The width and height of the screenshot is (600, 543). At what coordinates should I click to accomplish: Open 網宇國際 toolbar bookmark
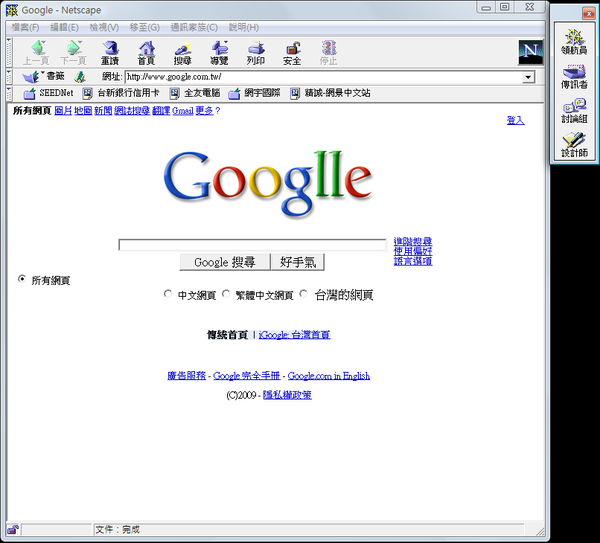coord(254,93)
